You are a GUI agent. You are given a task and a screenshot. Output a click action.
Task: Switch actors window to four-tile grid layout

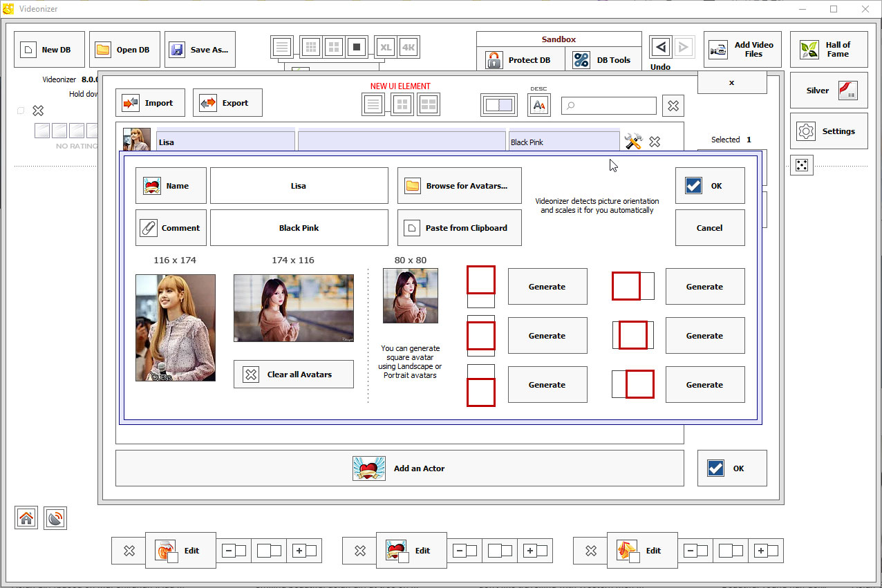404,104
